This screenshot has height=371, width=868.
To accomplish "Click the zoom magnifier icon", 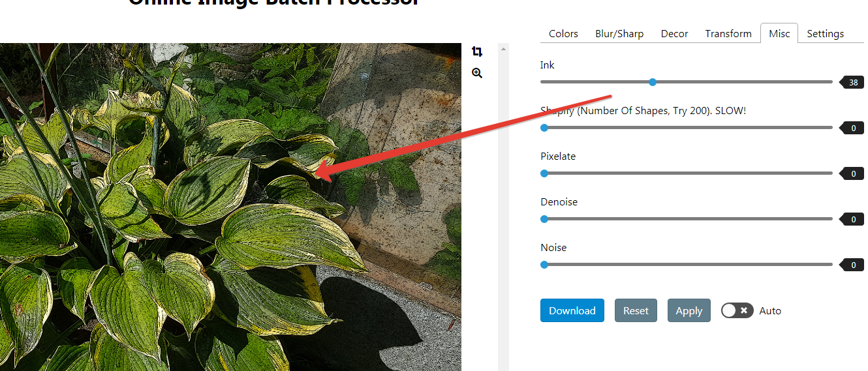I will (477, 73).
